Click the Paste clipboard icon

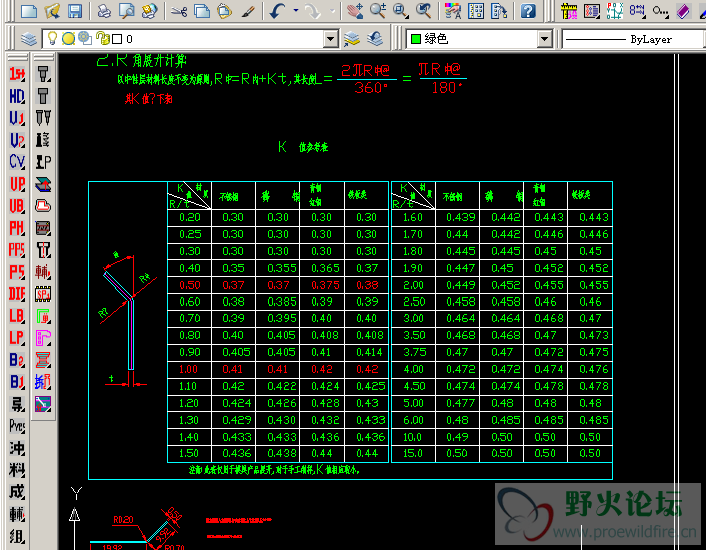click(x=224, y=11)
